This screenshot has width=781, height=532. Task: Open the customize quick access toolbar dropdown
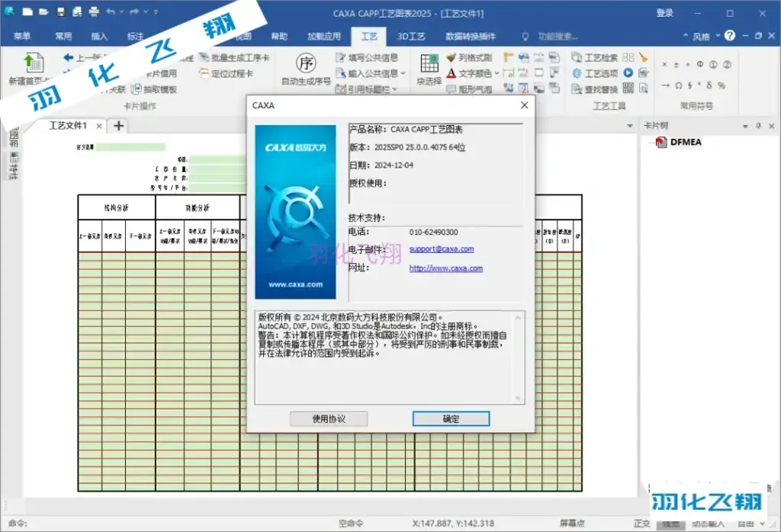[x=156, y=12]
